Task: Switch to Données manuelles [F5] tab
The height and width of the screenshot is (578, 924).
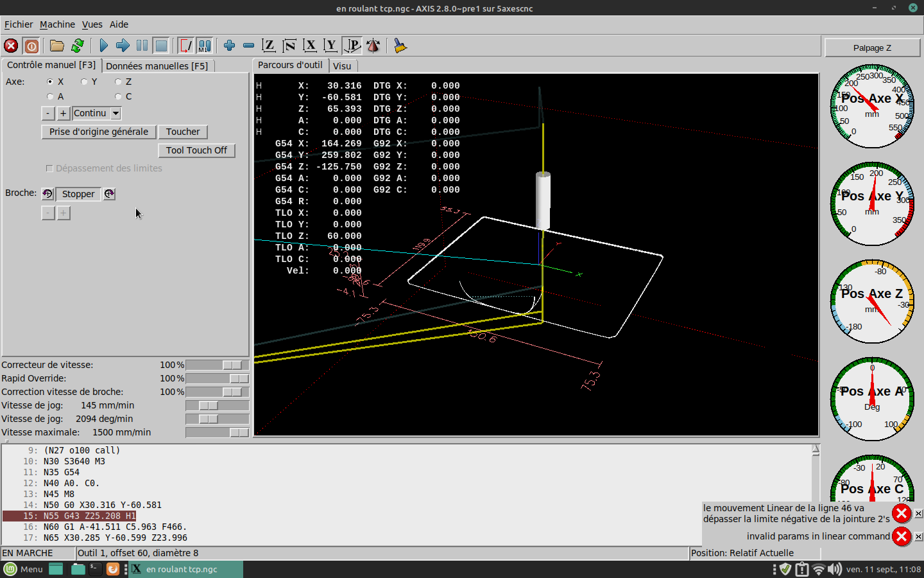Action: pyautogui.click(x=157, y=66)
